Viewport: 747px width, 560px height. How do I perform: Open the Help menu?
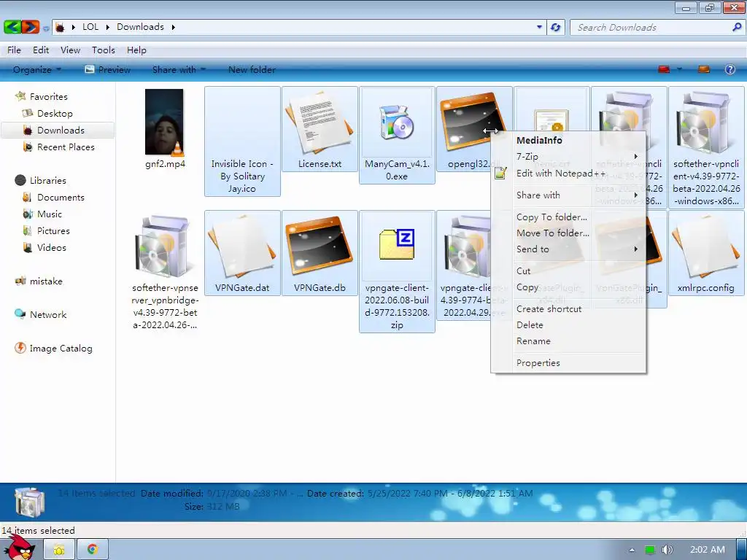click(136, 50)
